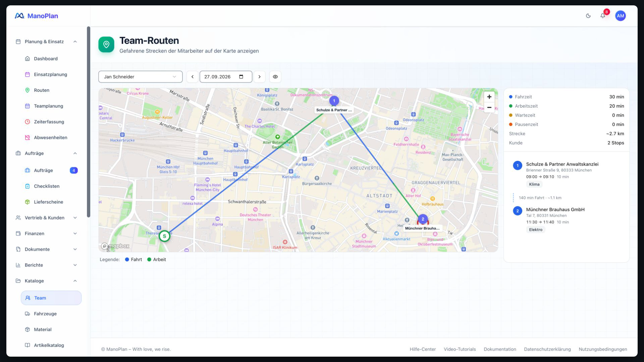Image resolution: width=644 pixels, height=362 pixels.
Task: Zoom in on the map
Action: [489, 97]
